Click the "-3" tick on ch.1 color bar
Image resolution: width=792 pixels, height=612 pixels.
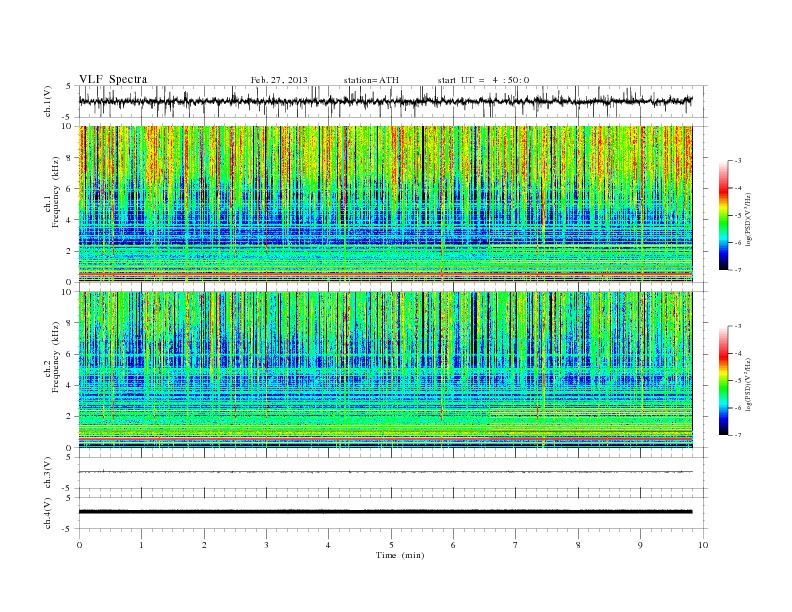737,161
